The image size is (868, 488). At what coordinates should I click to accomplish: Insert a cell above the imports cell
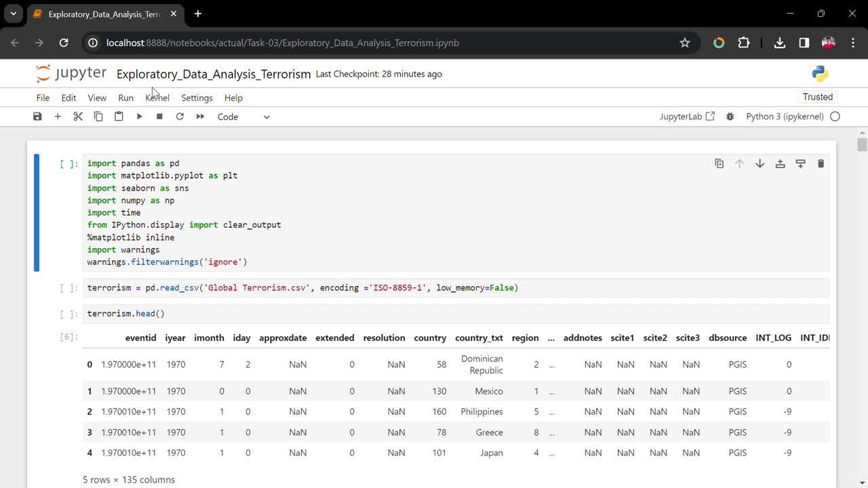click(781, 163)
